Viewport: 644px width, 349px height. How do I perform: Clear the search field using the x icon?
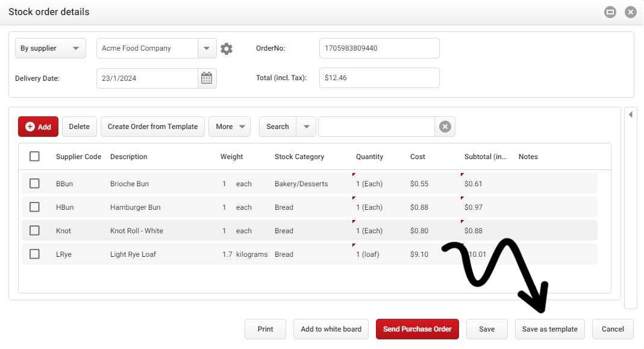[x=445, y=127]
